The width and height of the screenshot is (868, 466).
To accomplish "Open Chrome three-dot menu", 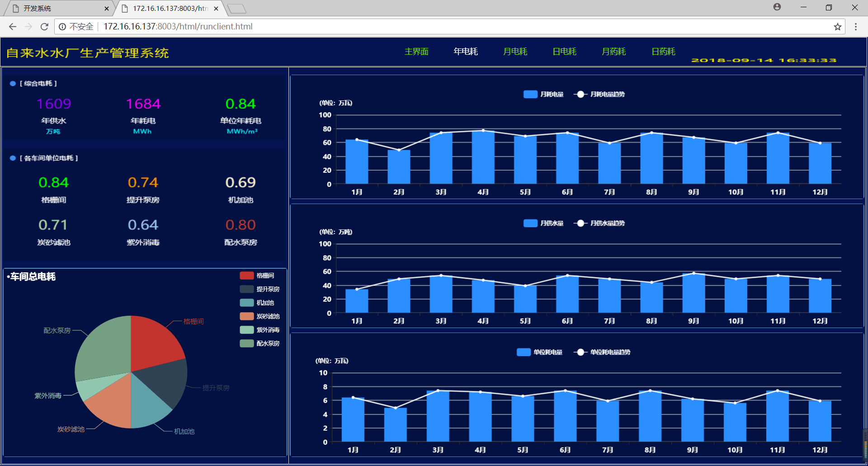I will [x=856, y=27].
